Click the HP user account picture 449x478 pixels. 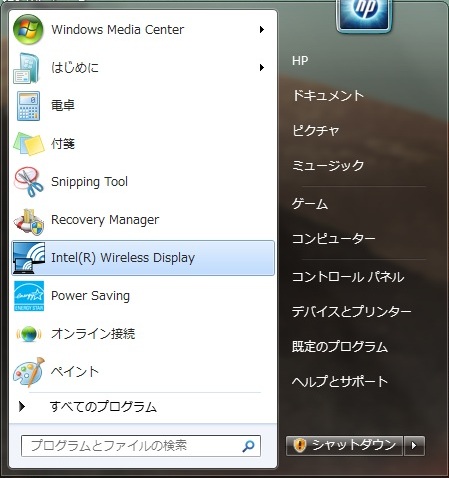pos(364,15)
